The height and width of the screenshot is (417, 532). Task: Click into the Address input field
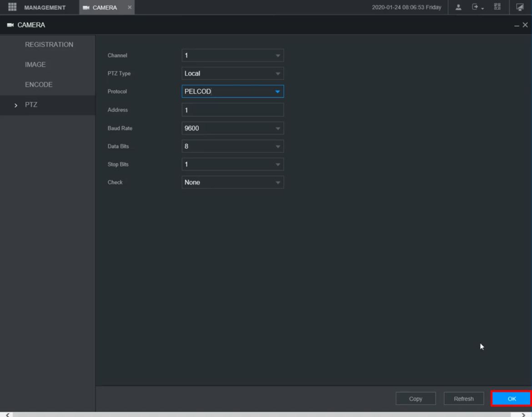point(232,110)
